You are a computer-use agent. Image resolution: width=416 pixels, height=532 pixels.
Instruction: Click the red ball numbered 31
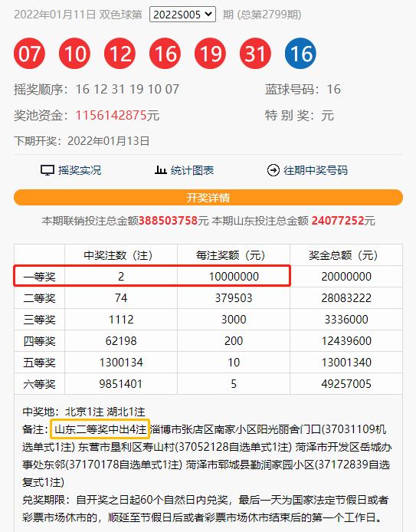[x=255, y=54]
